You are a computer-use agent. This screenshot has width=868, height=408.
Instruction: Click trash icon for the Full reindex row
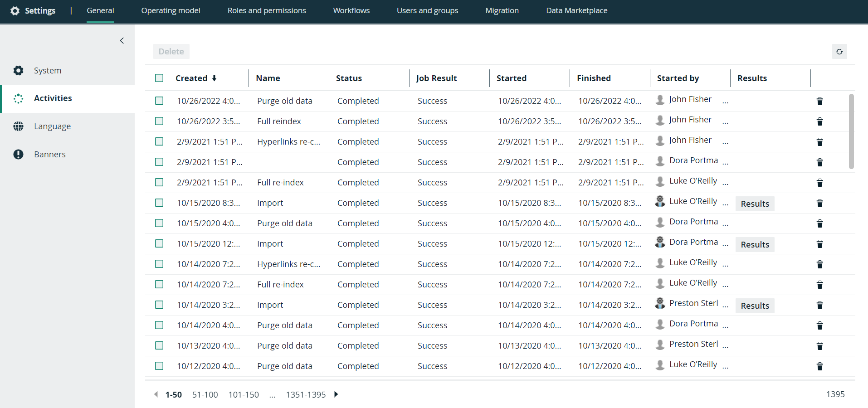click(x=819, y=121)
